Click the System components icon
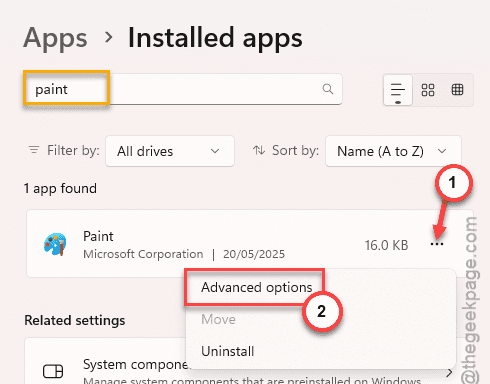490x384 pixels. pos(53,371)
